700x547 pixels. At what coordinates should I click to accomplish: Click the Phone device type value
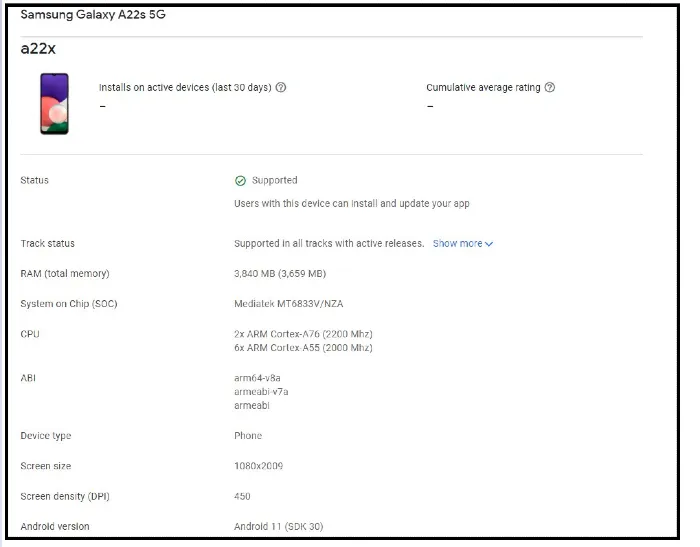[x=248, y=436]
